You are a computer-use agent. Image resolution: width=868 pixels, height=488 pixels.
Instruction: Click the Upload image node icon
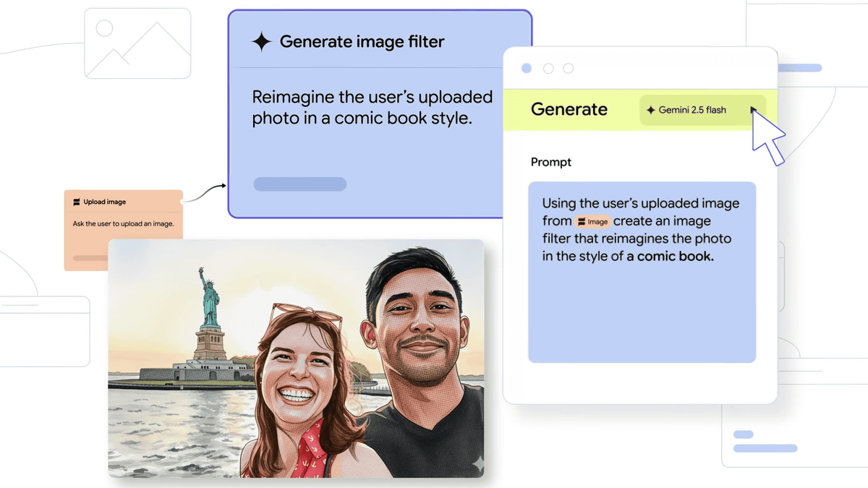[76, 202]
